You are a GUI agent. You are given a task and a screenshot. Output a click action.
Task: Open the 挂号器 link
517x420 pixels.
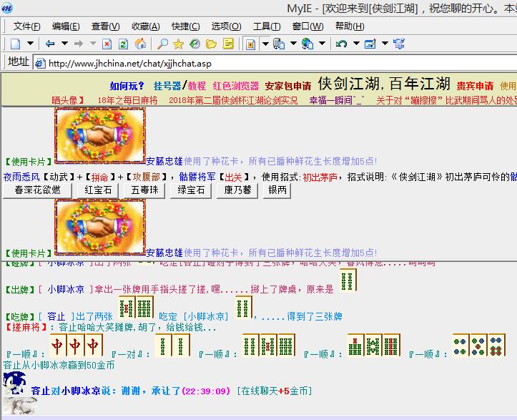point(167,86)
